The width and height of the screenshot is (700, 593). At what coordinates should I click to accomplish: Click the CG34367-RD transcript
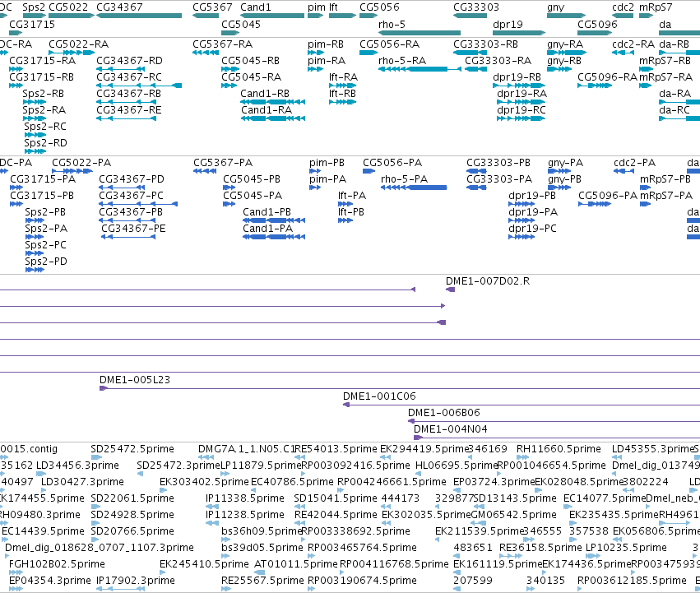121,69
